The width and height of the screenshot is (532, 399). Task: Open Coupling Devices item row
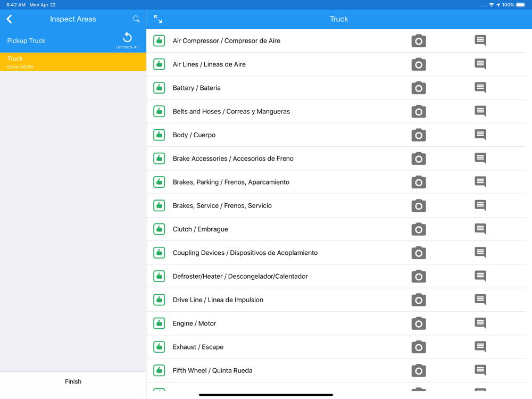click(x=336, y=253)
